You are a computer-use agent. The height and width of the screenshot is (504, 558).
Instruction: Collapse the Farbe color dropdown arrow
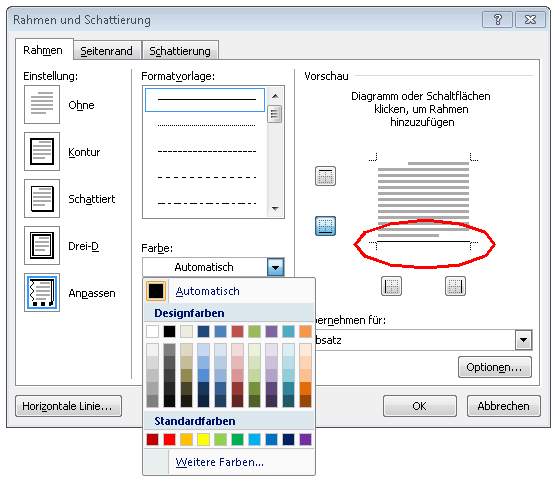click(x=276, y=267)
